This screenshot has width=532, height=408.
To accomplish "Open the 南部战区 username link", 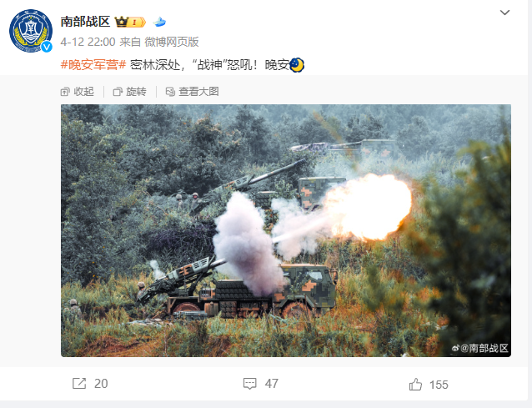I will 86,22.
